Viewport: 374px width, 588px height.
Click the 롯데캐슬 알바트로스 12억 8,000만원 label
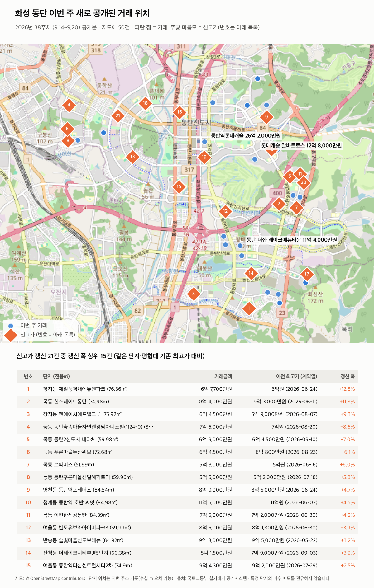301,145
